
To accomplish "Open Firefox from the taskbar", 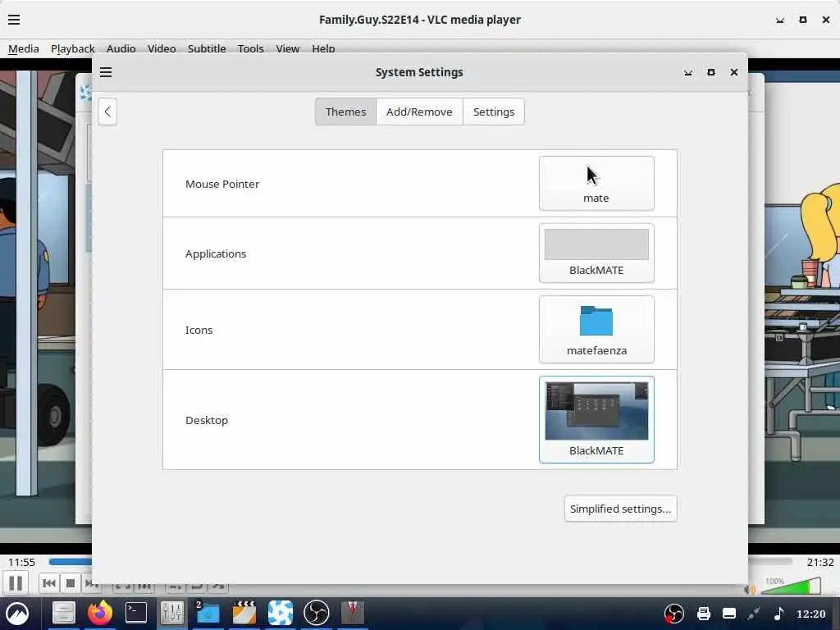I will (x=99, y=613).
